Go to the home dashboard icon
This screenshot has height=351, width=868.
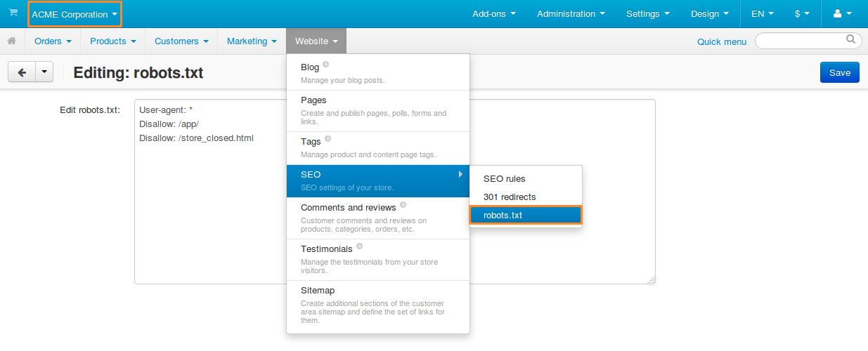pos(12,41)
